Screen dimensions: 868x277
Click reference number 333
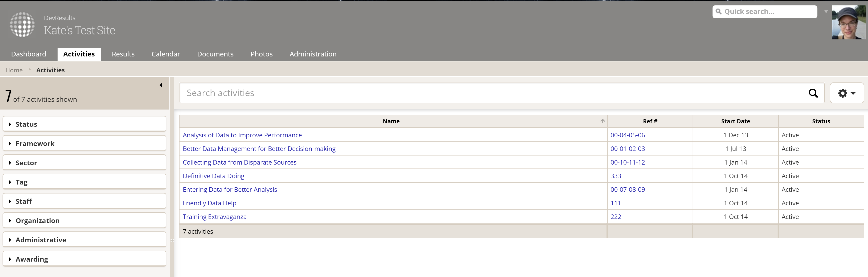click(616, 176)
